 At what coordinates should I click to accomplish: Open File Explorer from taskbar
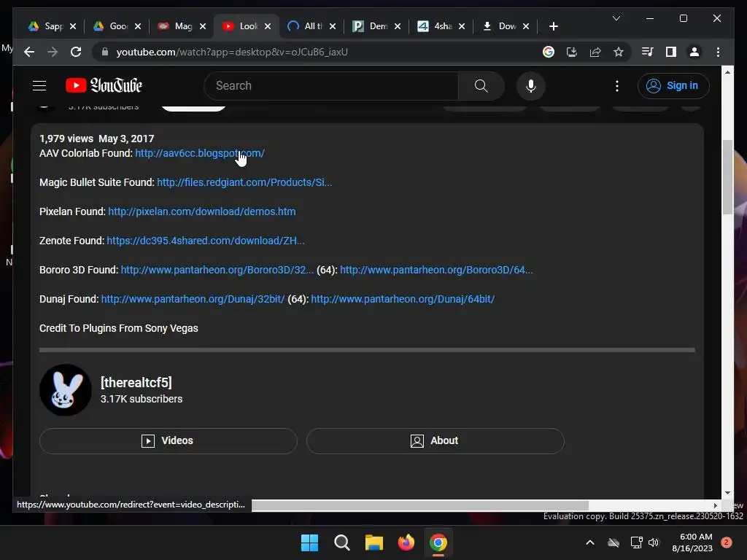pos(374,542)
